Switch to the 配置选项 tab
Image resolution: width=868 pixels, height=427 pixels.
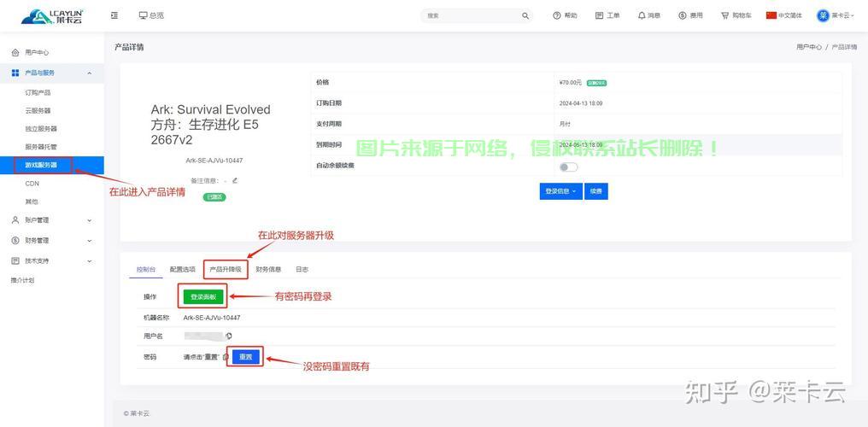pos(183,269)
